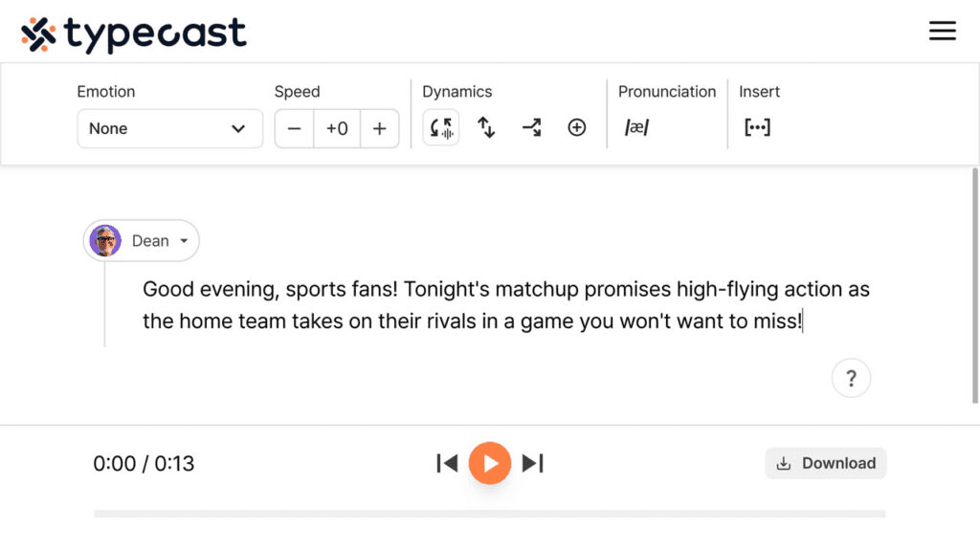Download the generated audio
This screenshot has height=551, width=980.
826,463
